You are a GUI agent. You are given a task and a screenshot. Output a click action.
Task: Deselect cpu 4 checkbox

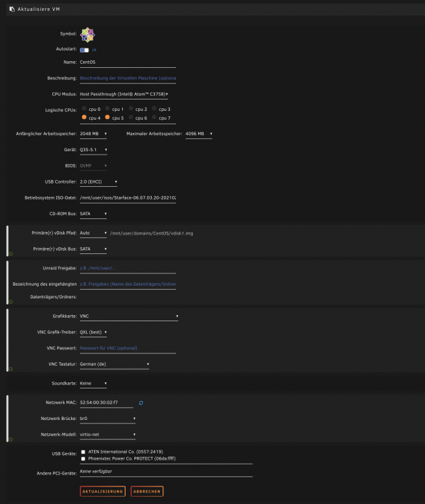(84, 117)
